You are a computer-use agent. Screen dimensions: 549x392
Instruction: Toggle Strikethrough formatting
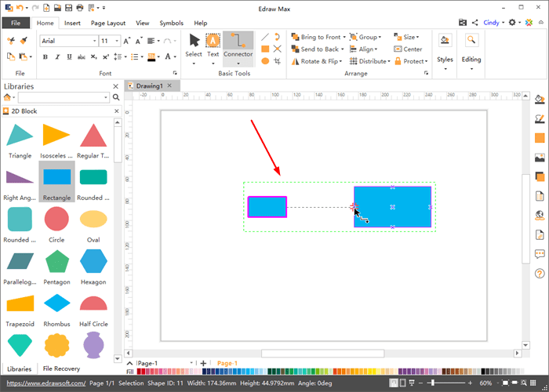coord(82,57)
